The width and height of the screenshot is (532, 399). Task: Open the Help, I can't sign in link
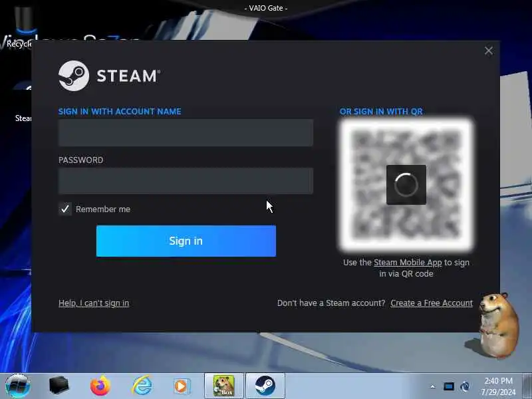(94, 303)
